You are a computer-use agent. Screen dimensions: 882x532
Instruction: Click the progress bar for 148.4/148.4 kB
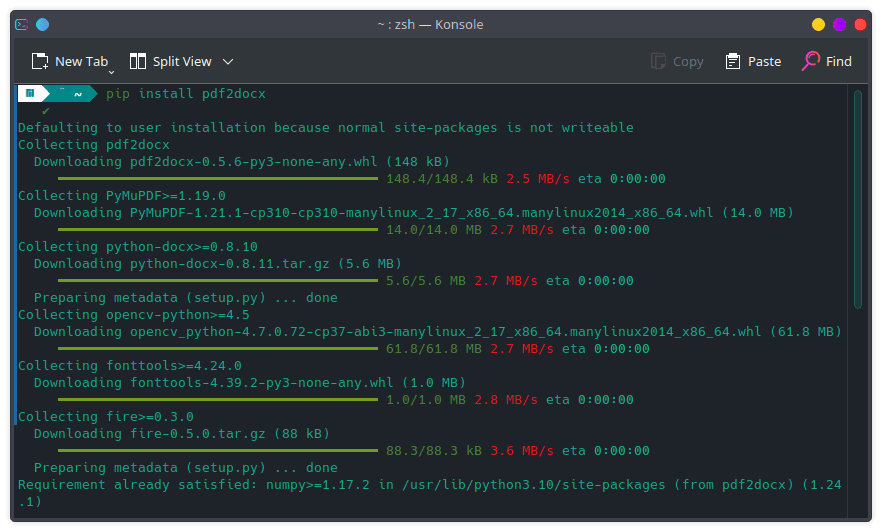point(218,178)
